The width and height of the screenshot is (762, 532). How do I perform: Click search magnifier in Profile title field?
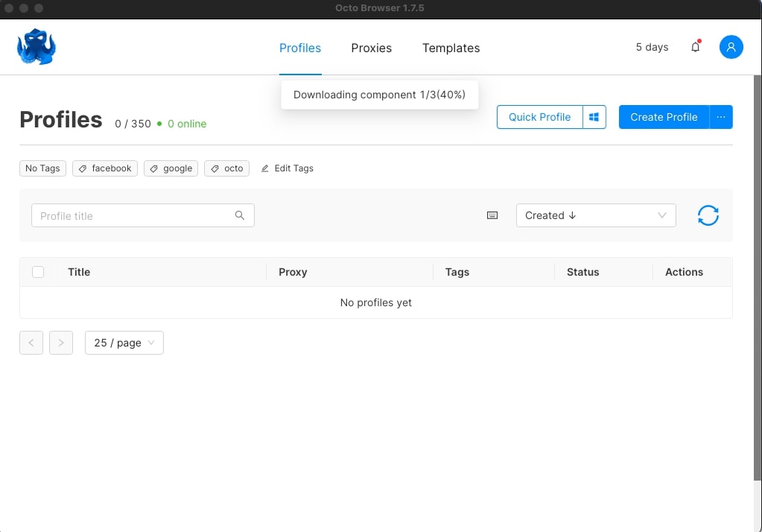(x=240, y=215)
